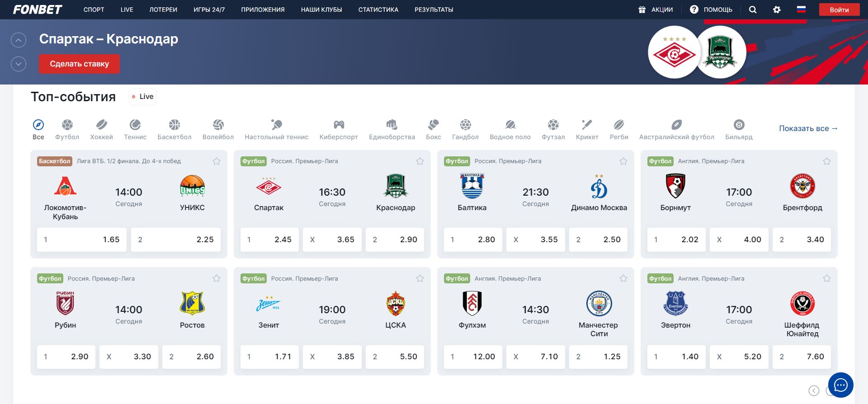
Task: Bet on Брентфорд win at 3.40
Action: click(802, 240)
